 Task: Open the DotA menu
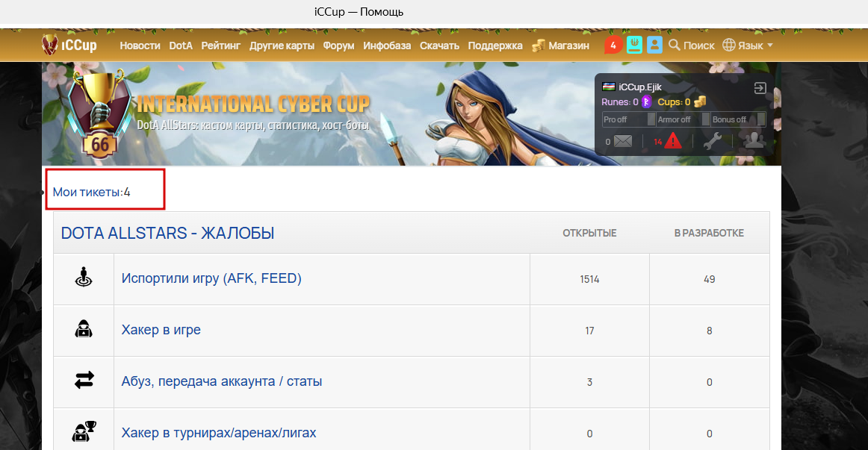[181, 46]
